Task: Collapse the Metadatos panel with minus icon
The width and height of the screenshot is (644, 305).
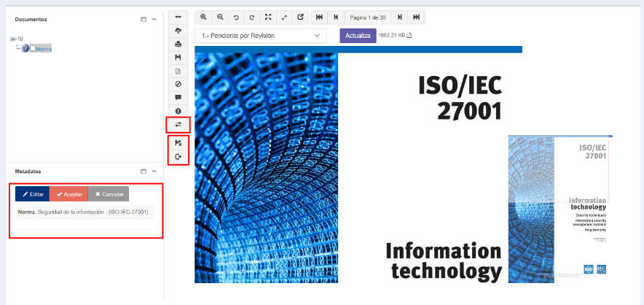Action: point(154,171)
